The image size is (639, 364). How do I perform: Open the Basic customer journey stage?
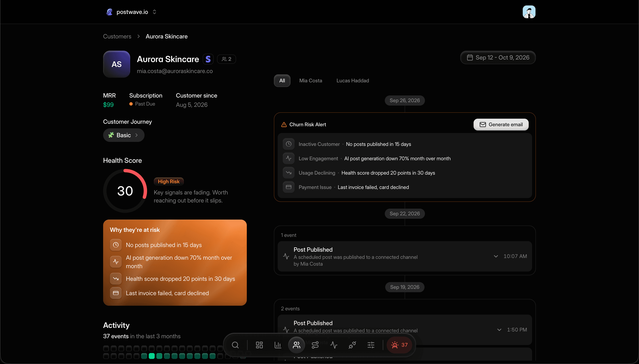point(124,135)
